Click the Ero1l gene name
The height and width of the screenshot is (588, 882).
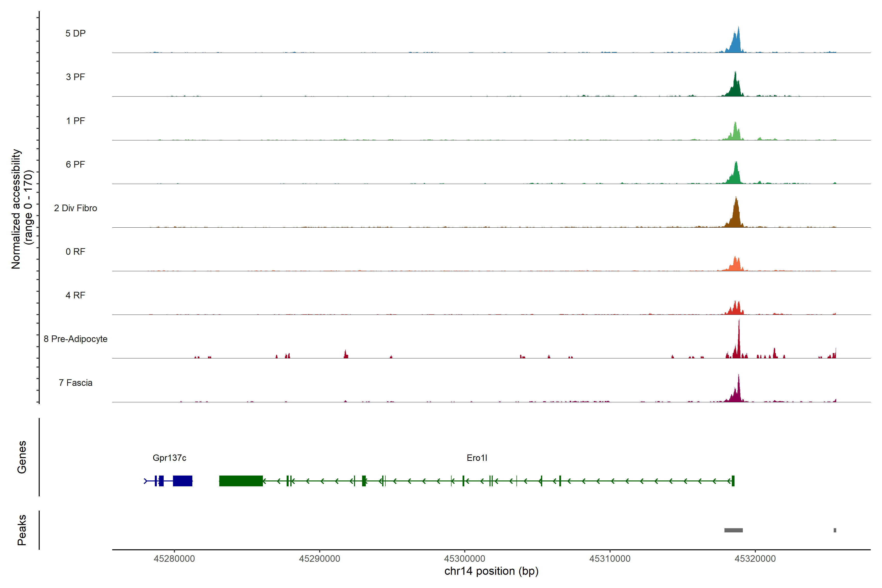pos(477,458)
